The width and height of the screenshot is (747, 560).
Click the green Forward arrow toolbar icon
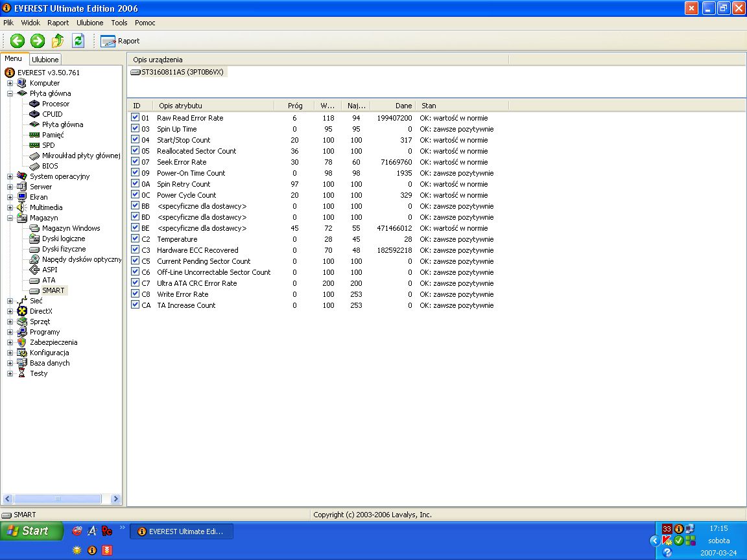[37, 41]
